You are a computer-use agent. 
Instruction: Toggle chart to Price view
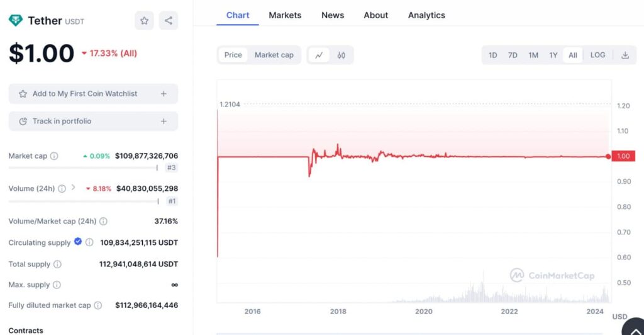tap(233, 55)
